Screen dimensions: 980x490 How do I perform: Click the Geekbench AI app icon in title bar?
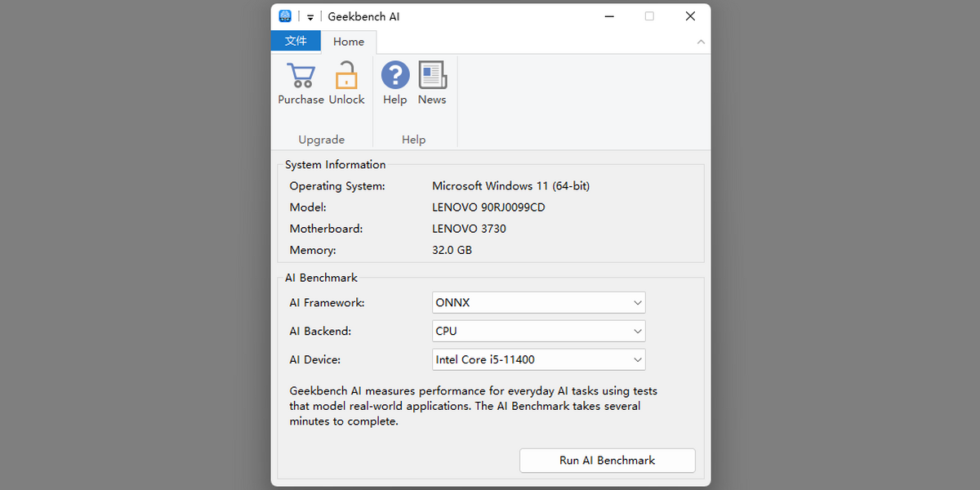(x=285, y=16)
